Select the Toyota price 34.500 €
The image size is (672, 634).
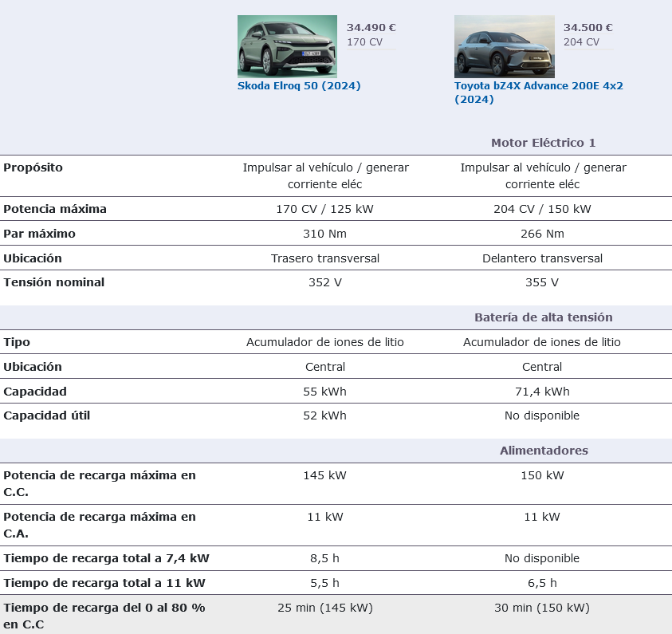[588, 27]
